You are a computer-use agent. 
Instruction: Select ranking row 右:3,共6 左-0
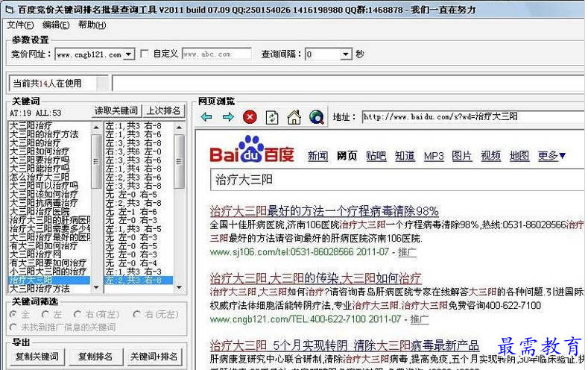tap(133, 151)
